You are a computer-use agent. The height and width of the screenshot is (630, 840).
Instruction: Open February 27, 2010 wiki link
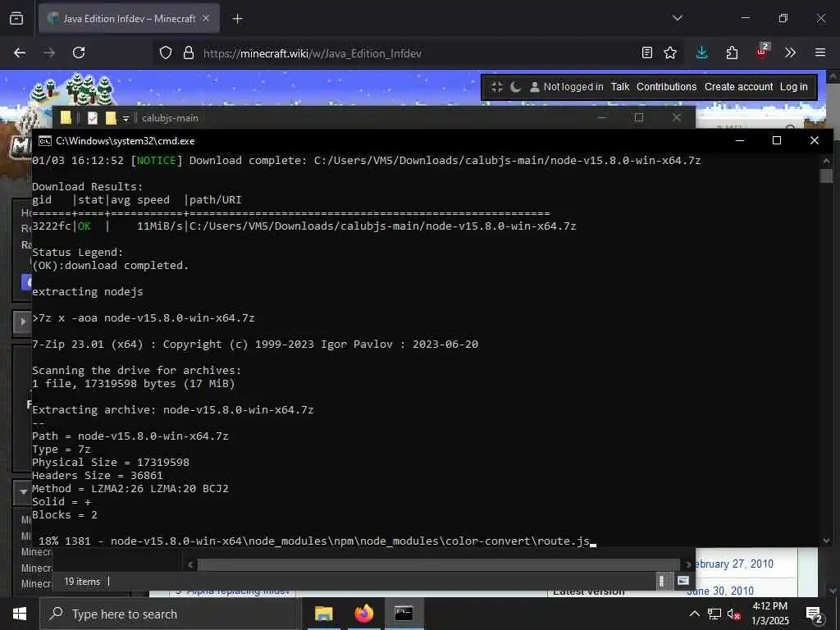(734, 564)
